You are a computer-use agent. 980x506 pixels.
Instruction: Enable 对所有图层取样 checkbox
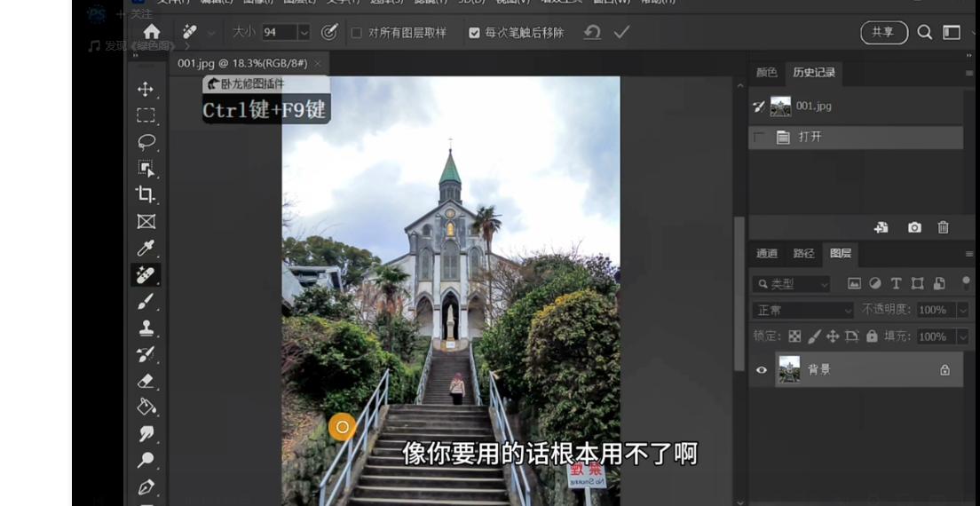coord(356,33)
